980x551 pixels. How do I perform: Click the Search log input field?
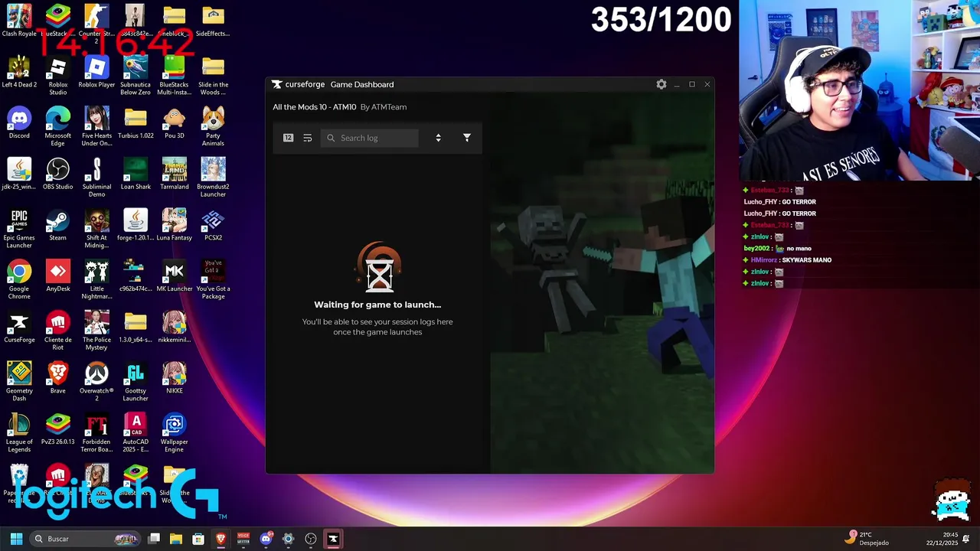pyautogui.click(x=370, y=138)
